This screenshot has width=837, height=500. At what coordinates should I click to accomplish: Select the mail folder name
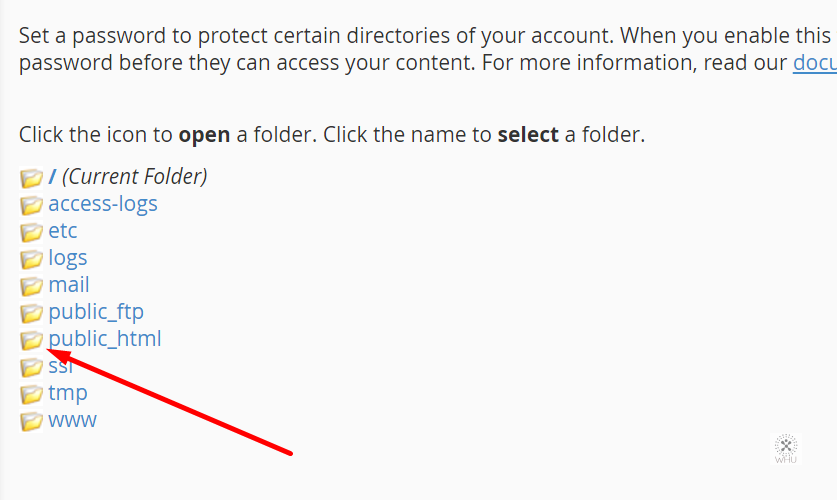click(69, 284)
